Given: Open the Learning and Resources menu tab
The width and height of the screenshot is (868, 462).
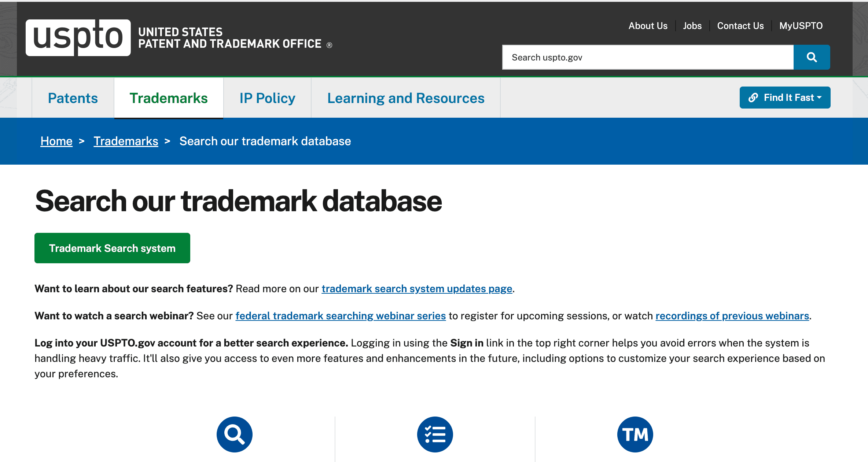Looking at the screenshot, I should [x=406, y=98].
